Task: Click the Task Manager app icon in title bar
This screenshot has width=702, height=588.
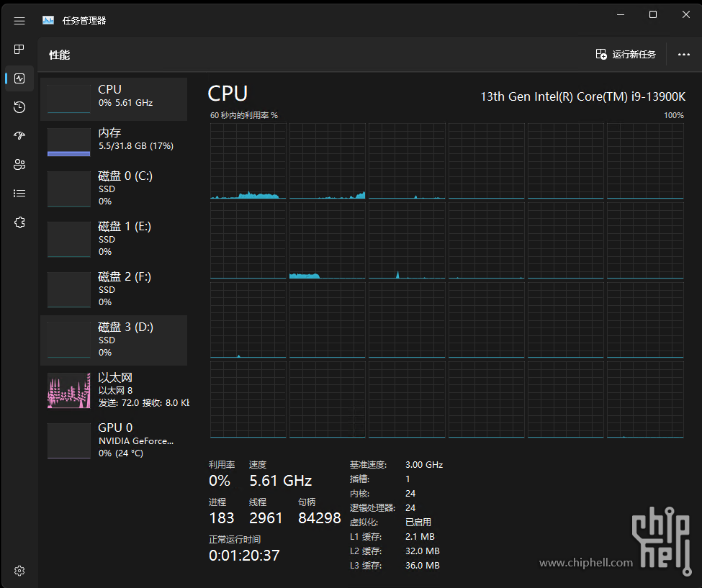Action: tap(48, 20)
